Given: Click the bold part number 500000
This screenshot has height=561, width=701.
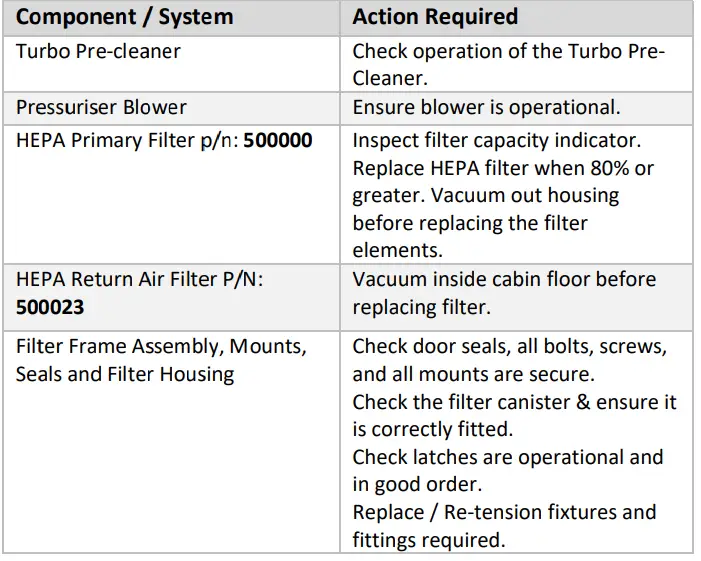Looking at the screenshot, I should pyautogui.click(x=278, y=140).
